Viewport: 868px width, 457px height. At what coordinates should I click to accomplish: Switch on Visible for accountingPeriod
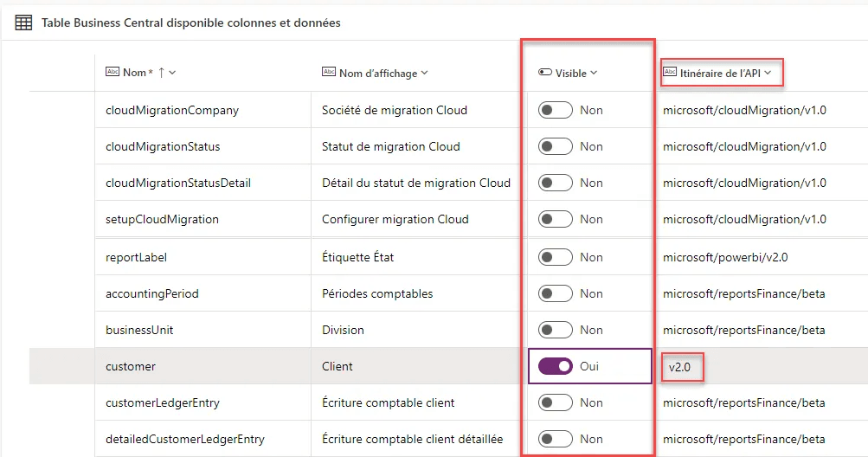click(x=556, y=293)
